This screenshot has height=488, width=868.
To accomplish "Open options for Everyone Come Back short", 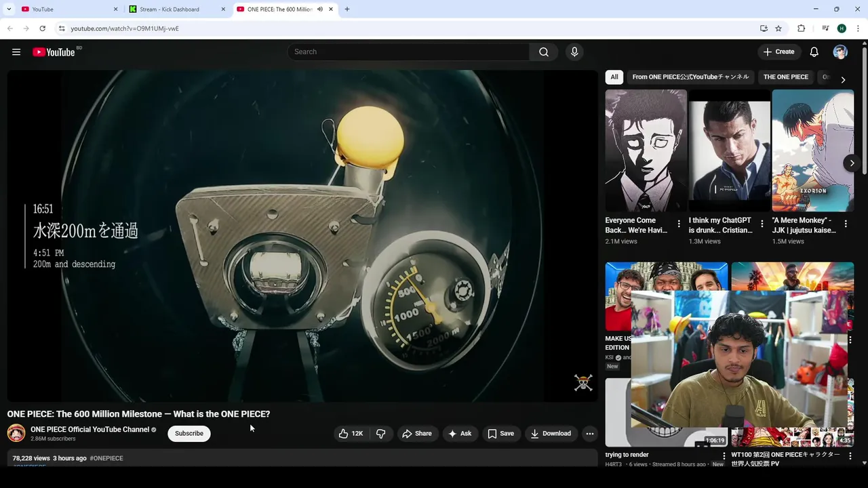I will tap(679, 224).
